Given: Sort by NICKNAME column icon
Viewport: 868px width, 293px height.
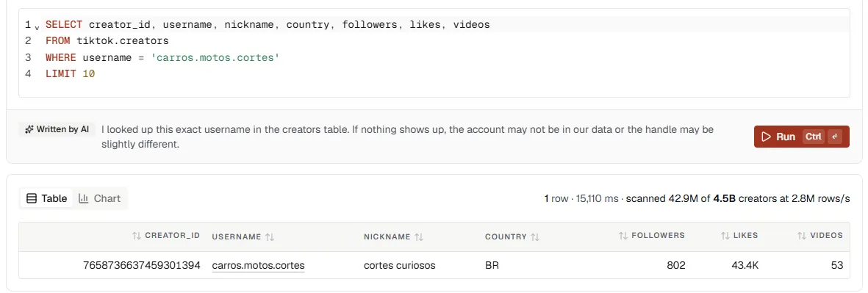Looking at the screenshot, I should [419, 236].
